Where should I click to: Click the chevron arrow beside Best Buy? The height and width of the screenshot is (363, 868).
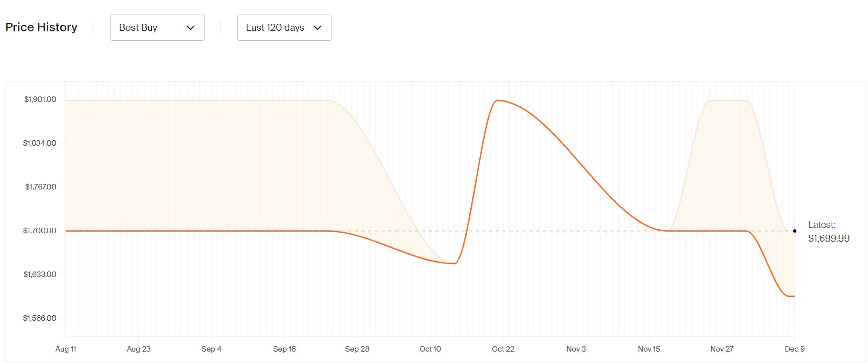pyautogui.click(x=190, y=28)
